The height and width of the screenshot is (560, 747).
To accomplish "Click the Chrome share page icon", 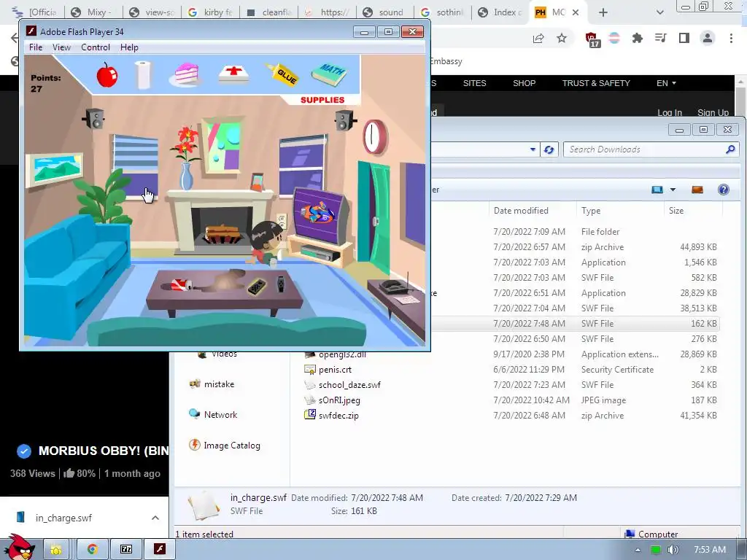I will (x=538, y=38).
